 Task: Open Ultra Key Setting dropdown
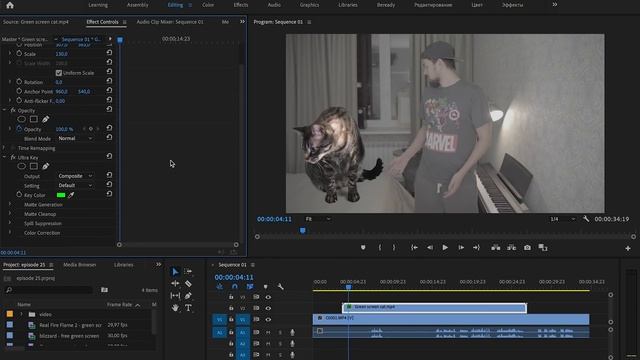click(x=75, y=185)
